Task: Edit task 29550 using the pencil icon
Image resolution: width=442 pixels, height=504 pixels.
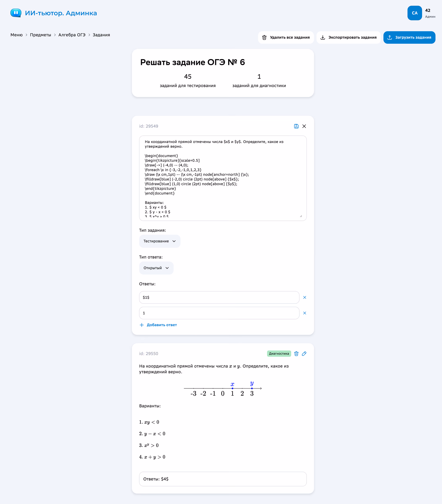Action: coord(304,354)
